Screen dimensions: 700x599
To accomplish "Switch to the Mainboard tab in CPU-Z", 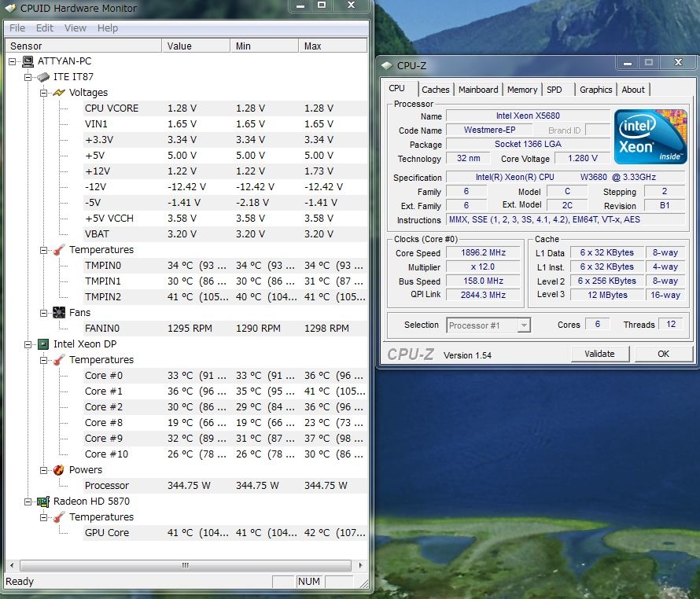I will [478, 90].
